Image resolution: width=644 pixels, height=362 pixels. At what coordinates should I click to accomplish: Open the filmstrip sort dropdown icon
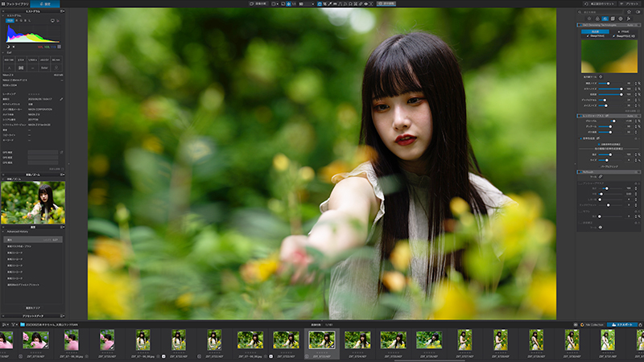pos(6,325)
